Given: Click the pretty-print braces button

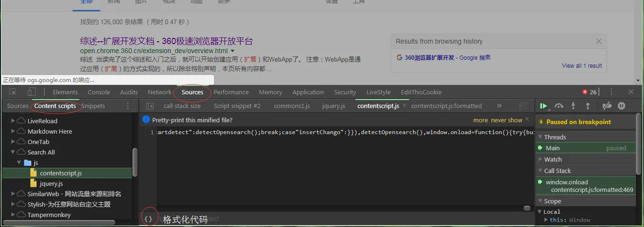Looking at the screenshot, I should point(149,219).
